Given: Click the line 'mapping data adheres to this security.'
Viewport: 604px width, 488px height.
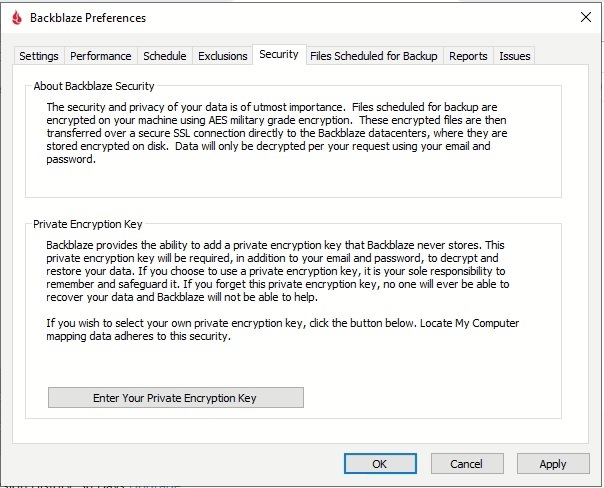Looking at the screenshot, I should click(138, 336).
